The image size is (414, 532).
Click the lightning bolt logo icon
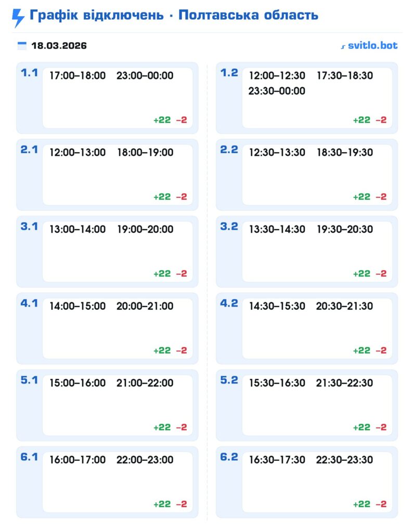(18, 18)
